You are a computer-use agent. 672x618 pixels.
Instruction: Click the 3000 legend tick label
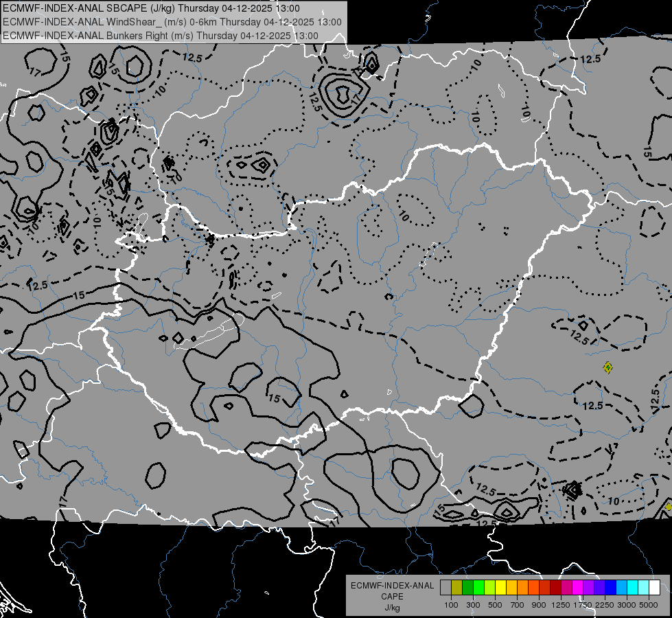pyautogui.click(x=627, y=605)
